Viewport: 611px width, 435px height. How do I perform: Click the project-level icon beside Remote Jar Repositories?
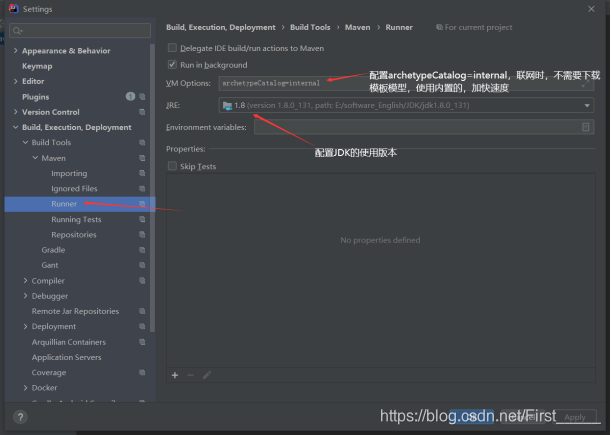coord(142,311)
